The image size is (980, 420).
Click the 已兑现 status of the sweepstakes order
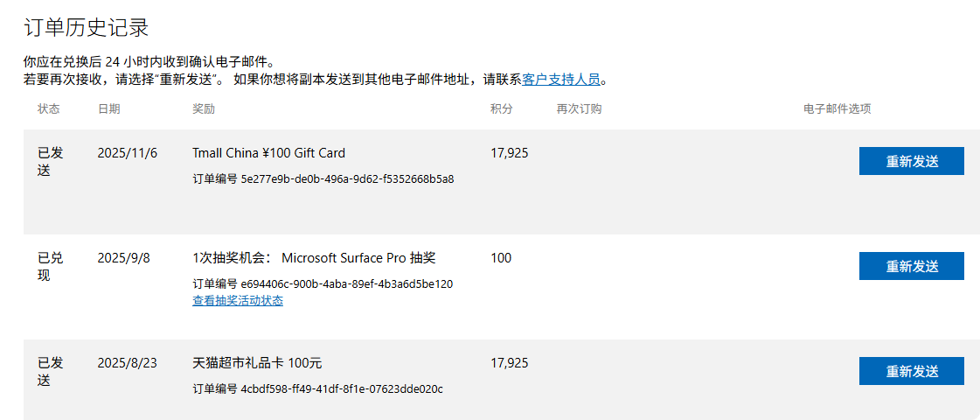click(x=50, y=267)
